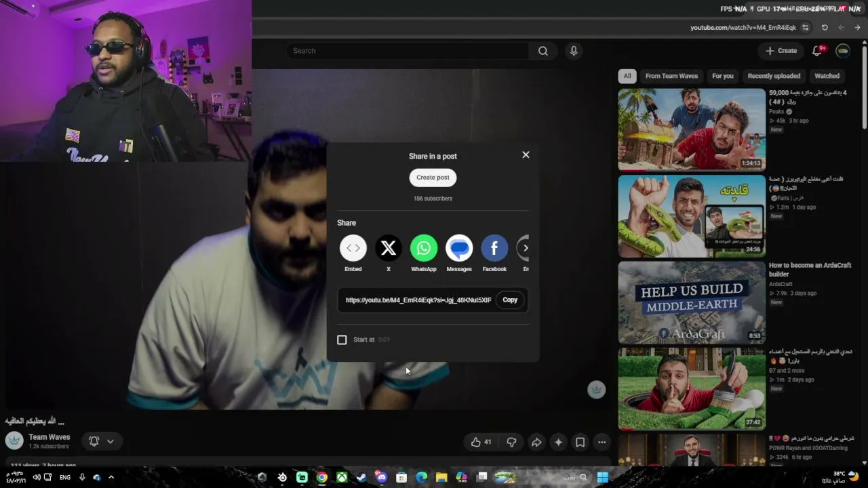The width and height of the screenshot is (868, 488).
Task: Like the video with 41 likes
Action: click(x=481, y=443)
